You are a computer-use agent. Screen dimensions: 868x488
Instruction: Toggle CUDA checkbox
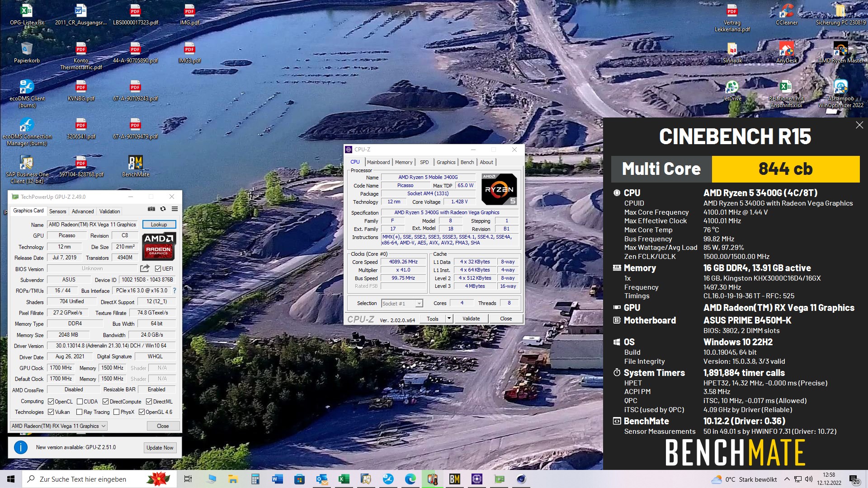[x=80, y=401]
